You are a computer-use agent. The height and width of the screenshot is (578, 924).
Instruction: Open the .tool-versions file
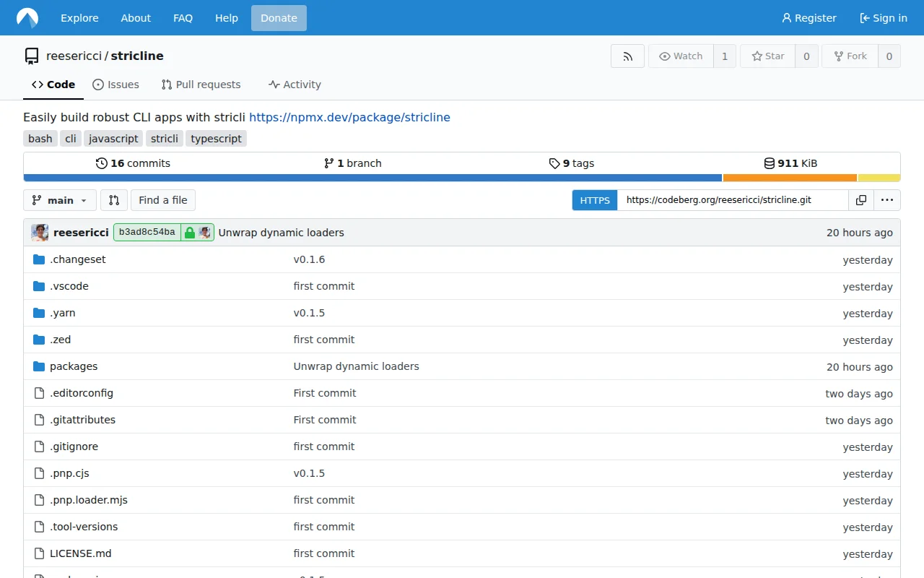point(84,527)
